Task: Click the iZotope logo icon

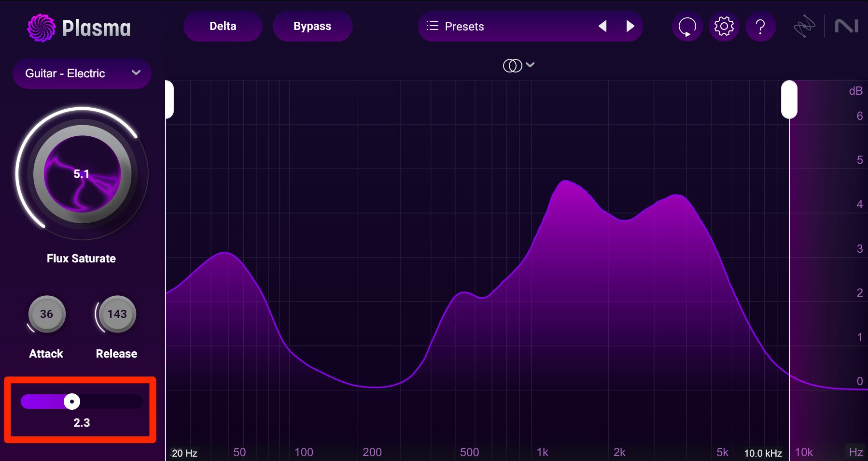Action: (x=804, y=26)
